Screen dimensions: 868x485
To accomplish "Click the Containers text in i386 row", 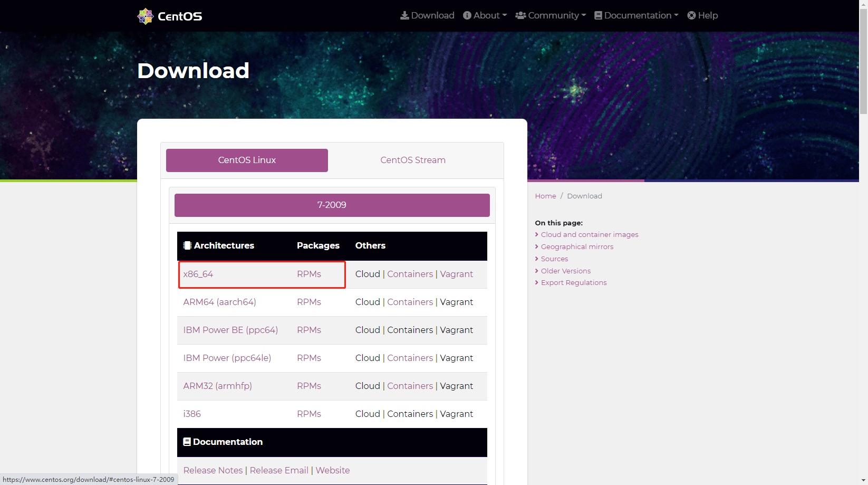I will click(410, 414).
